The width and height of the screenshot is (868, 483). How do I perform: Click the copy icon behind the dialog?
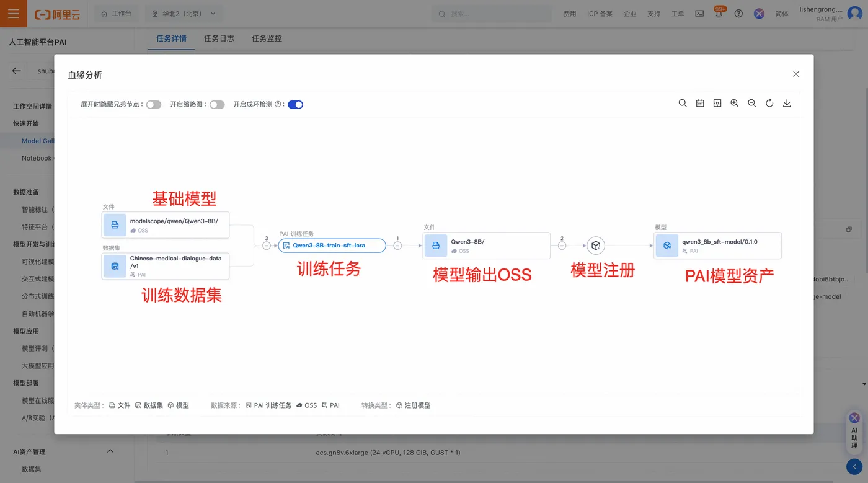pos(849,229)
